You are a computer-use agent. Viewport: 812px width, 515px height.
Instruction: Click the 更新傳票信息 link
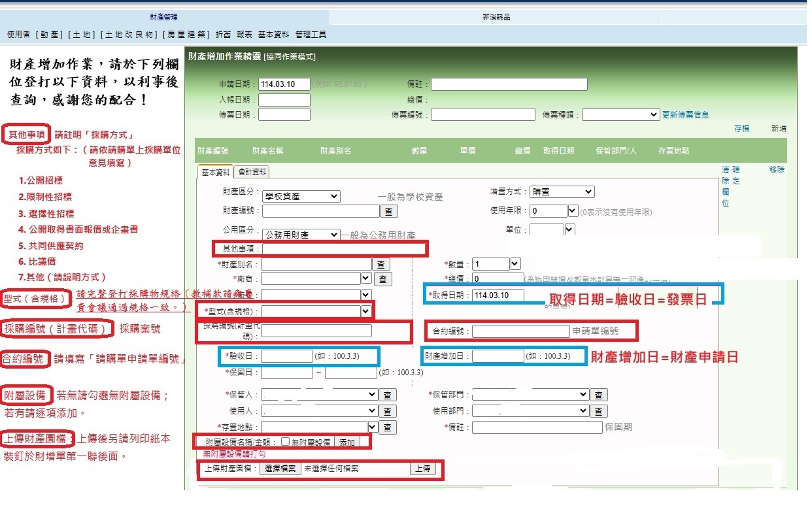(685, 115)
